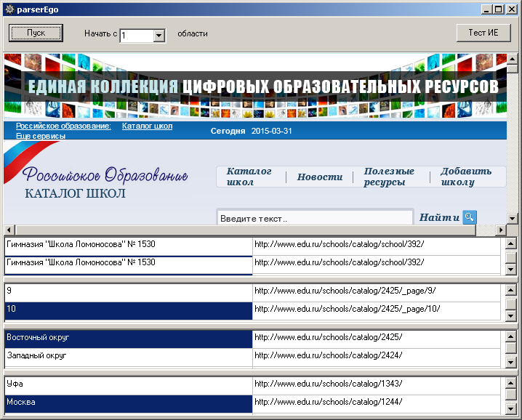Select the Новости menu item

tap(320, 177)
